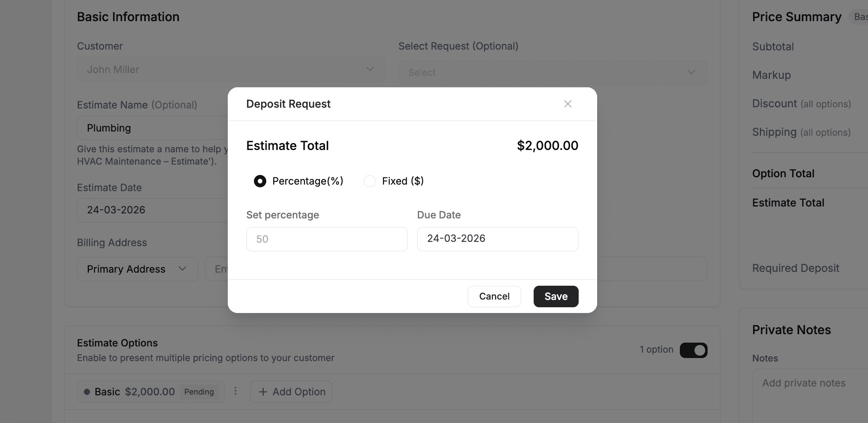
Task: Select the Fixed ($) deposit type
Action: 369,181
